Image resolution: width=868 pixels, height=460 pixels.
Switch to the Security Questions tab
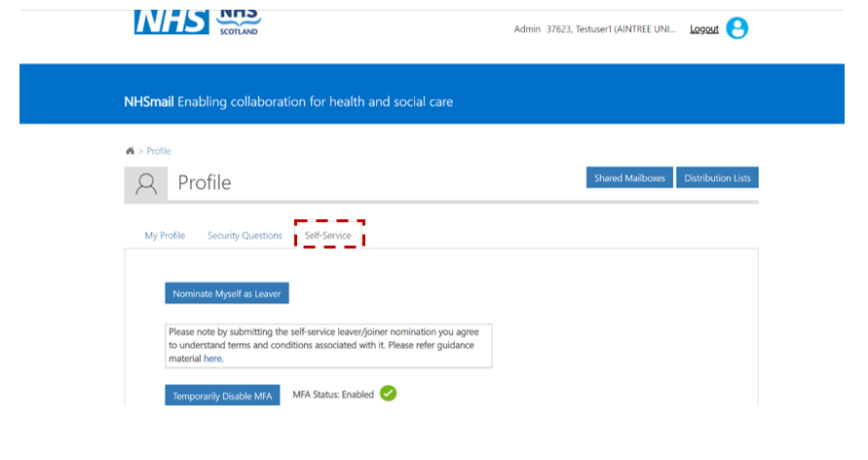click(x=245, y=235)
